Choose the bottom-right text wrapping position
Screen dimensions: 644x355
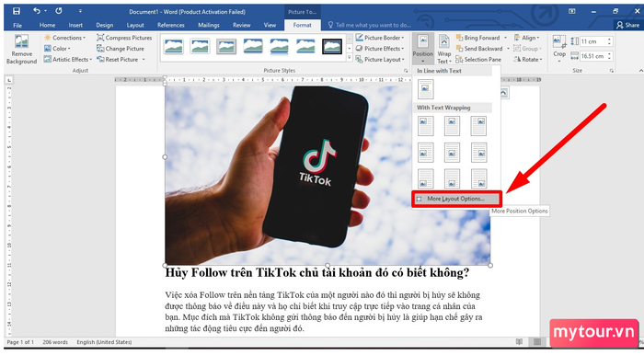pos(479,179)
